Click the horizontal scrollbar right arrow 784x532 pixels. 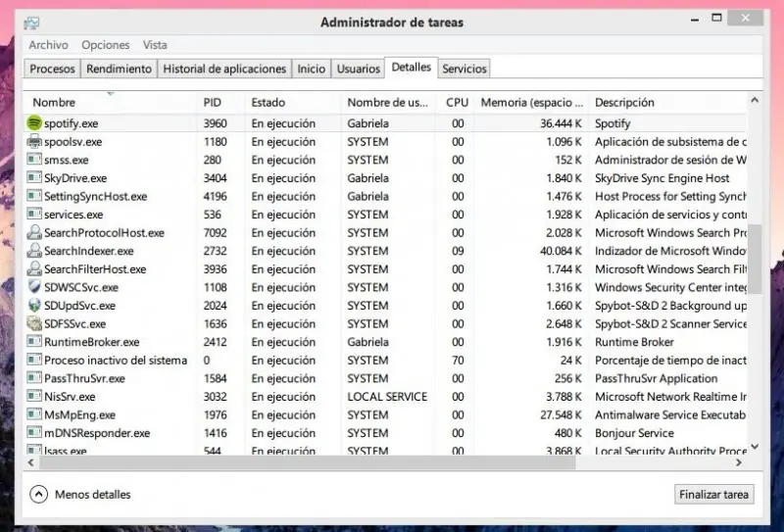739,463
